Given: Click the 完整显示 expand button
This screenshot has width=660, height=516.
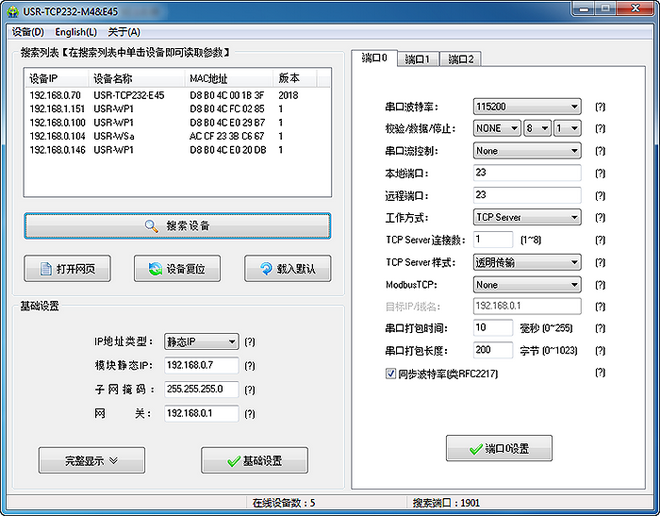Looking at the screenshot, I should coord(92,461).
